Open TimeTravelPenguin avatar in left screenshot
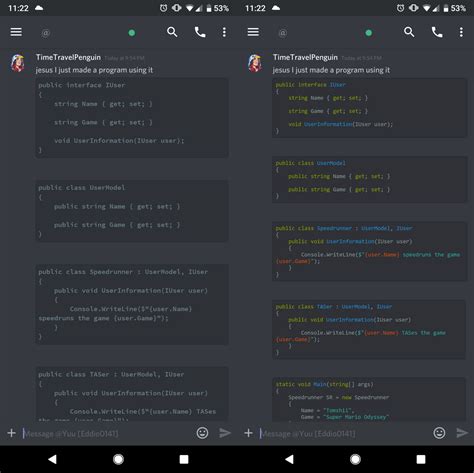The height and width of the screenshot is (473, 474). [x=18, y=63]
